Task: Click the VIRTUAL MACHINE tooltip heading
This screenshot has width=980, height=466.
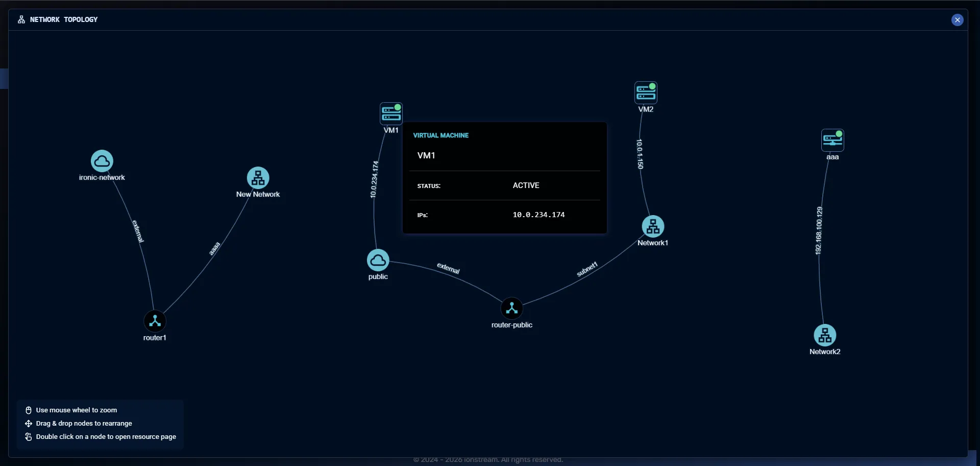Action: (x=440, y=135)
